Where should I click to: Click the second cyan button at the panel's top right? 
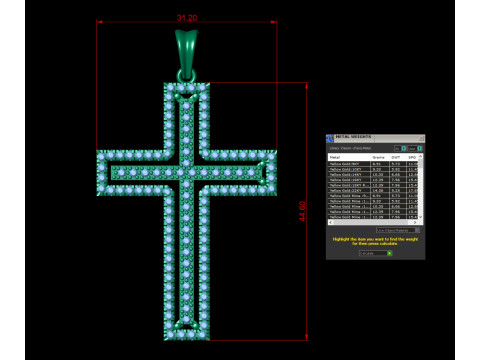[419, 148]
